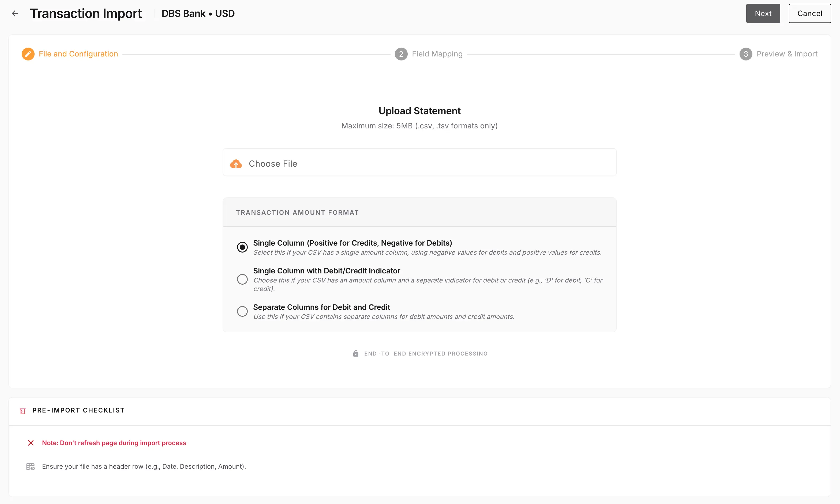The height and width of the screenshot is (504, 840).
Task: Click the step progress line between stages
Action: [258, 54]
